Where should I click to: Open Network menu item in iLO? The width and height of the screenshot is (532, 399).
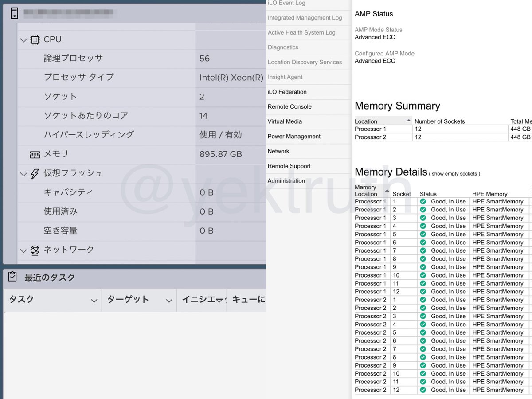click(278, 151)
